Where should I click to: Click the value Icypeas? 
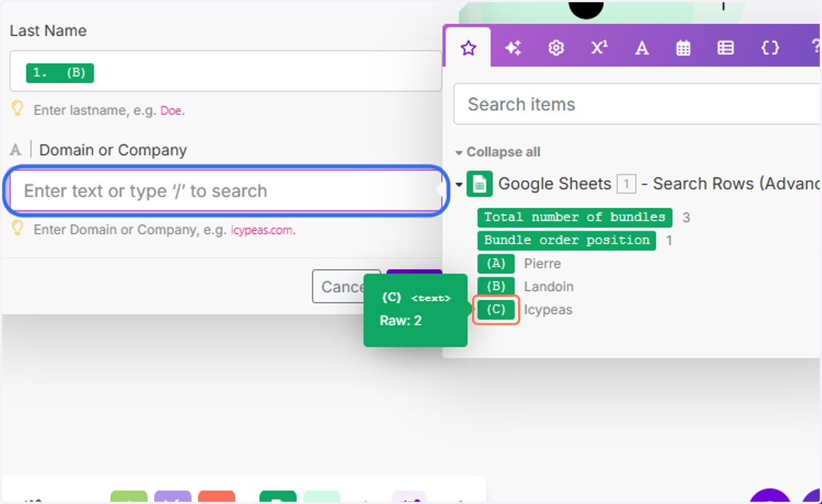[x=548, y=310]
